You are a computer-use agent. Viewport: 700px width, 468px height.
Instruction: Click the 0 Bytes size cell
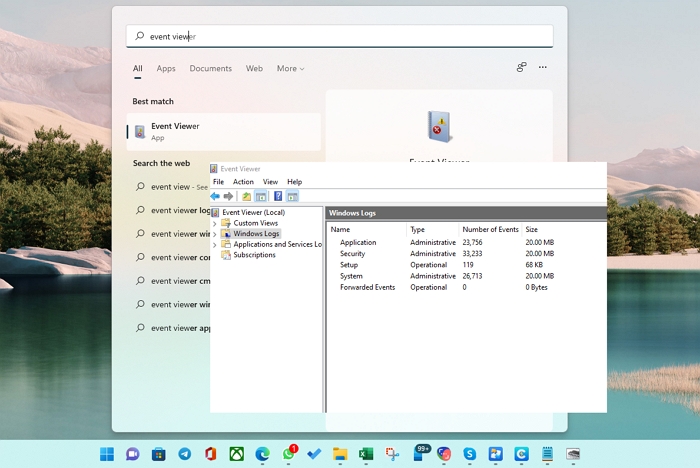[536, 287]
